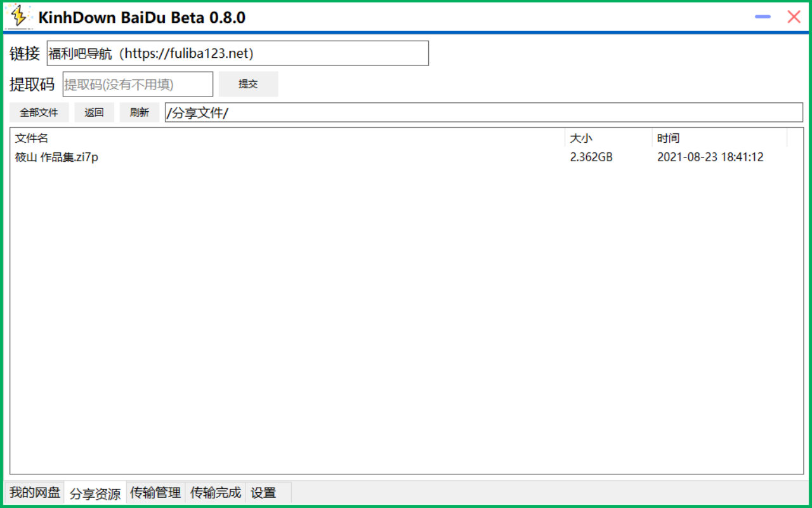
Task: Select the file 筱山 作品集.zi7p
Action: point(55,157)
